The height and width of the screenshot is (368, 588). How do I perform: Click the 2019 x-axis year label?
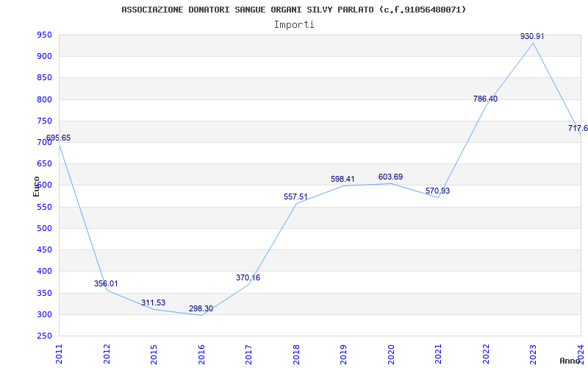tap(343, 354)
